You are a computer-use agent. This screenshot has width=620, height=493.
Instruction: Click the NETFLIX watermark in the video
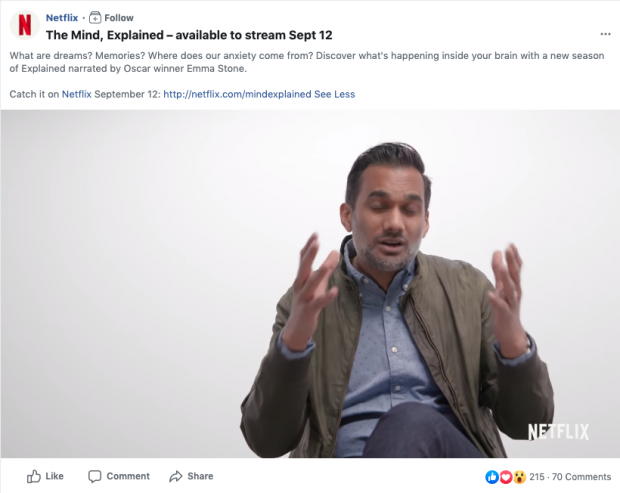pyautogui.click(x=558, y=432)
